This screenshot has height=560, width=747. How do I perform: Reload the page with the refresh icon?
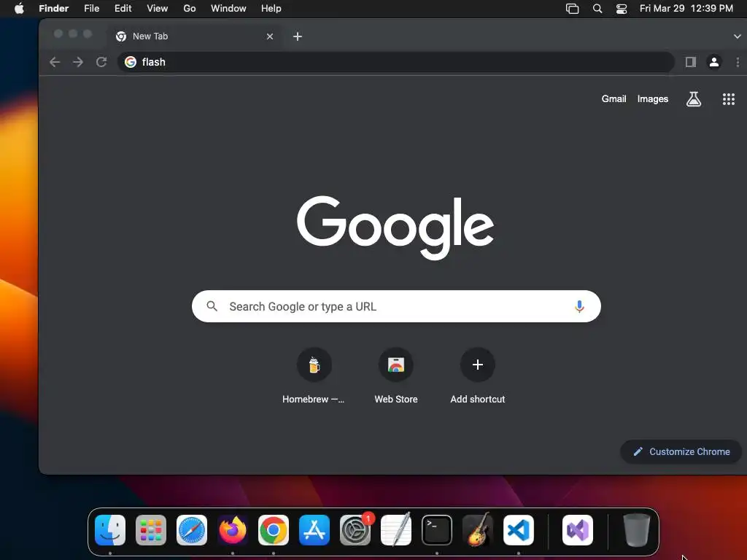click(101, 62)
